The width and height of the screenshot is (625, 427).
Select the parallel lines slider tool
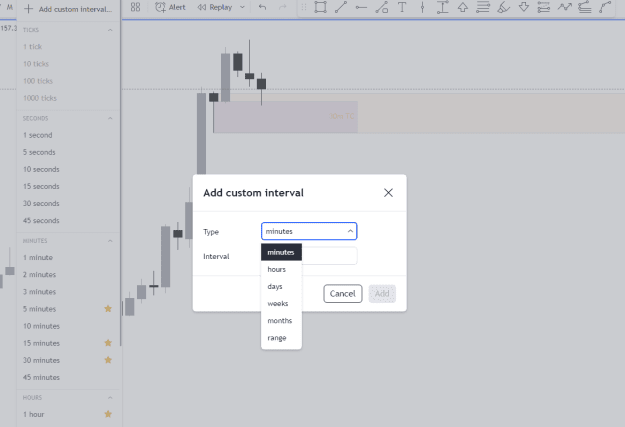pyautogui.click(x=544, y=7)
